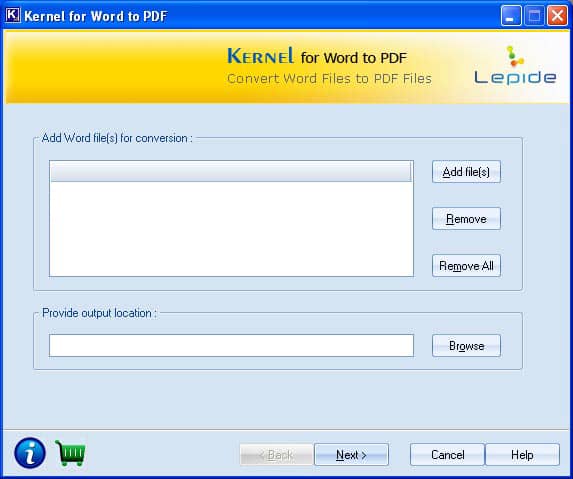
Task: Minimize the Kernel for Word to PDF window
Action: tap(511, 16)
